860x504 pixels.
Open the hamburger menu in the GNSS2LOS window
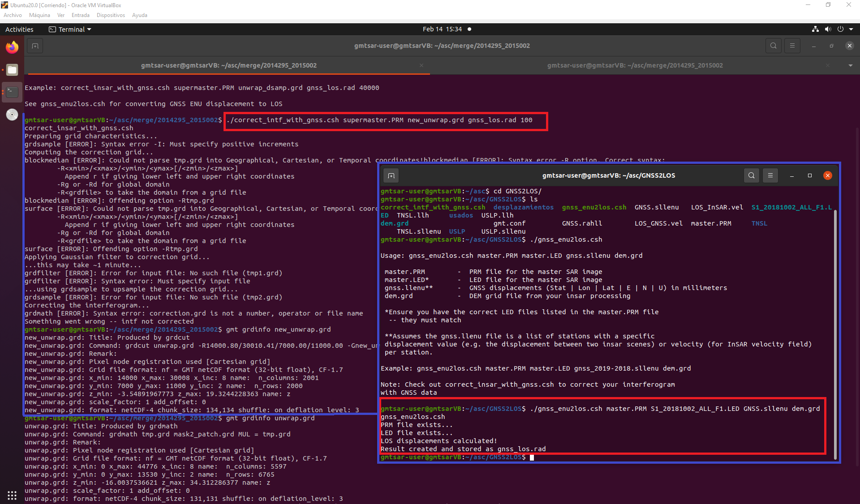click(770, 175)
